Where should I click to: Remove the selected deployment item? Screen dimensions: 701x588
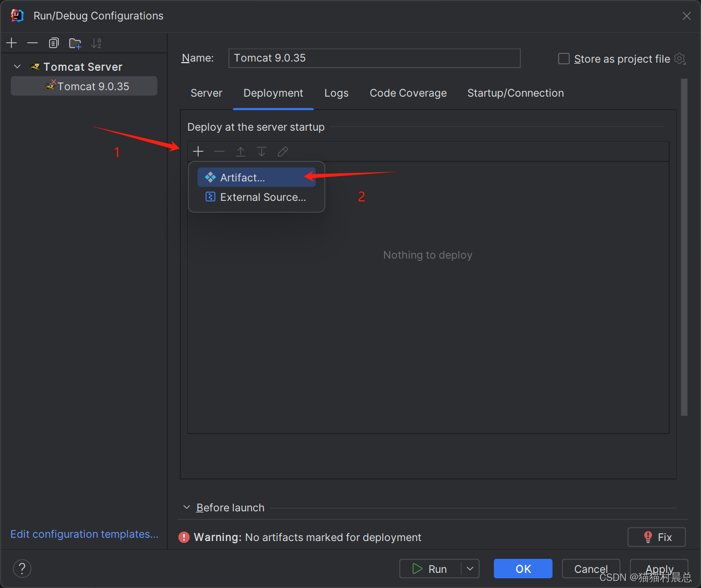pyautogui.click(x=219, y=152)
